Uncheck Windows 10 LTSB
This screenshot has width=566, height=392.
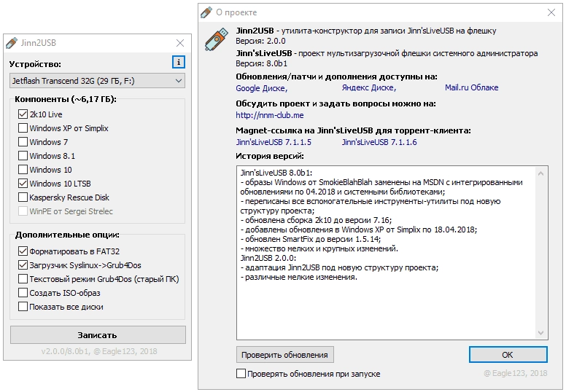tap(23, 184)
